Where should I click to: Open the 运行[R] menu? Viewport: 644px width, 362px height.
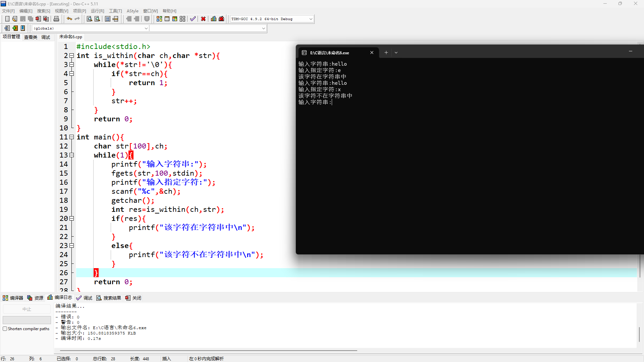point(97,11)
